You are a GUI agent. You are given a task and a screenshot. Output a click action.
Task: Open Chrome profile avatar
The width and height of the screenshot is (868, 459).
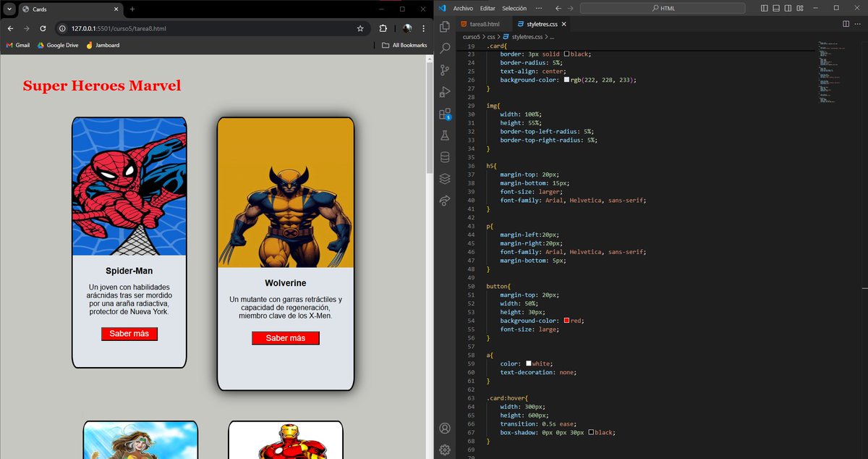pos(407,28)
